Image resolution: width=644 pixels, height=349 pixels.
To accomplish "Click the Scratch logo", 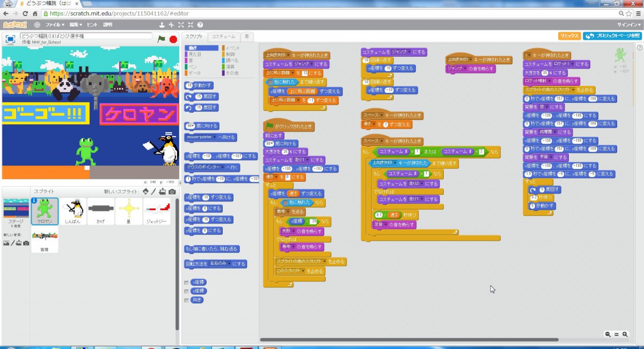I will (16, 25).
